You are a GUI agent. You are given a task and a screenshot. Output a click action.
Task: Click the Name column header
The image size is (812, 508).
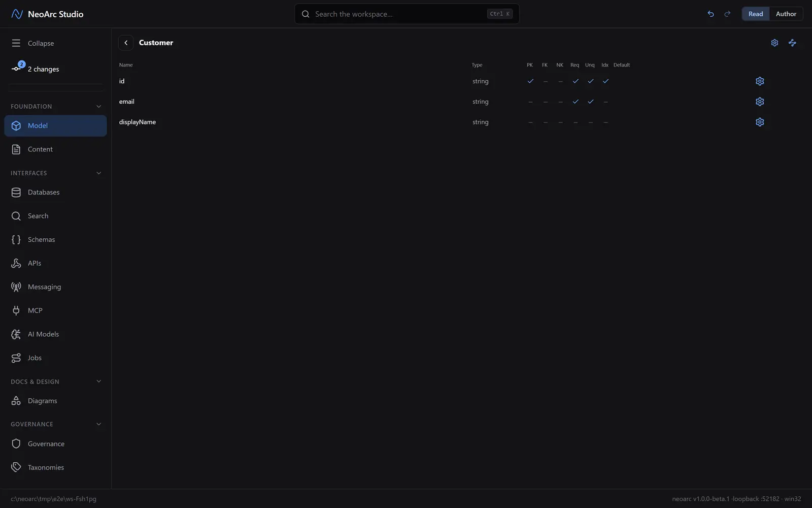126,65
